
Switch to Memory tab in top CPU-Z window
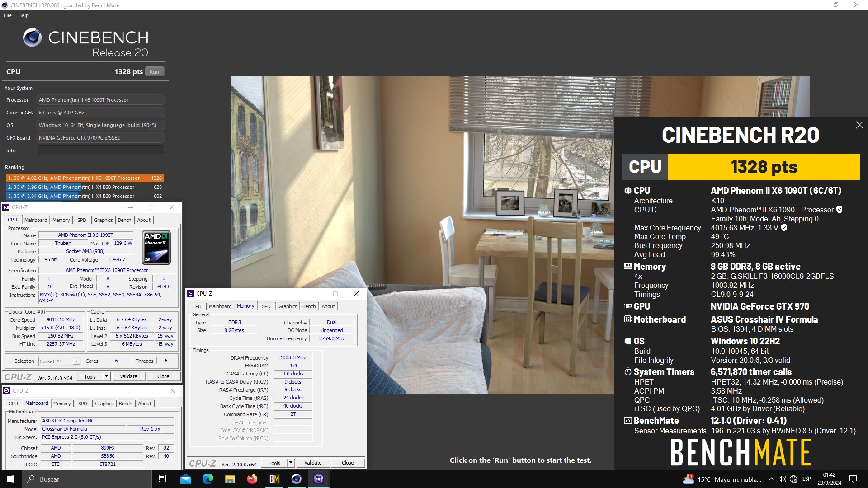coord(61,220)
